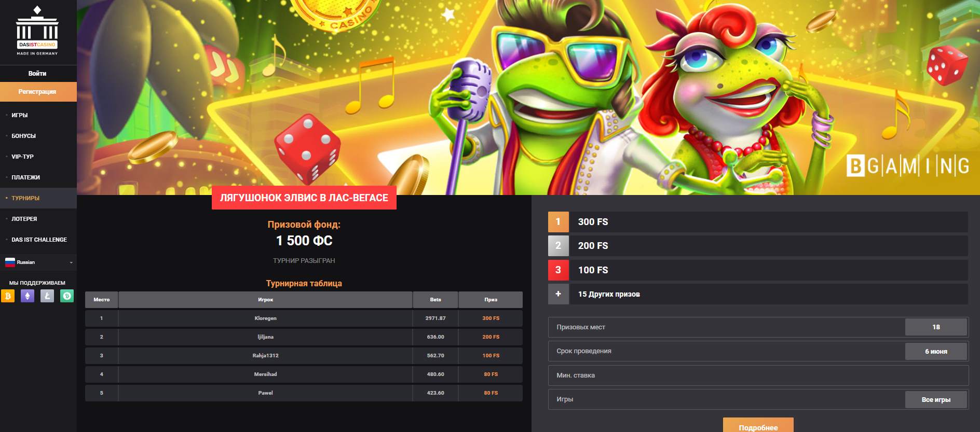980x432 pixels.
Task: Click the Litecoin payment icon
Action: (x=47, y=296)
